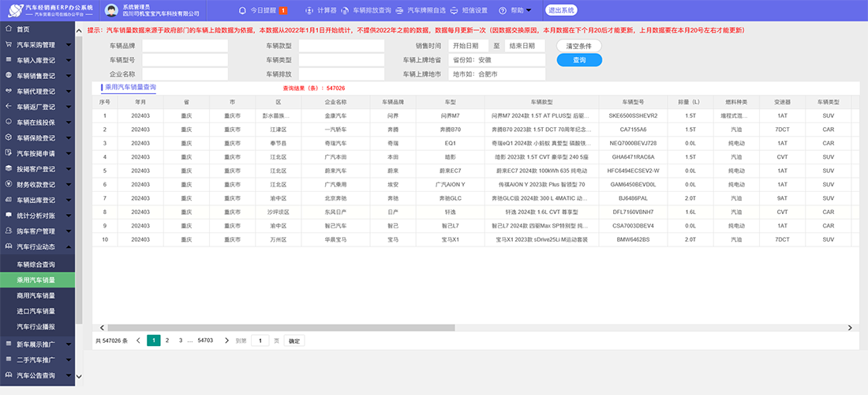Click the 汽车行业动态 book icon
This screenshot has height=395, width=868.
click(9, 246)
